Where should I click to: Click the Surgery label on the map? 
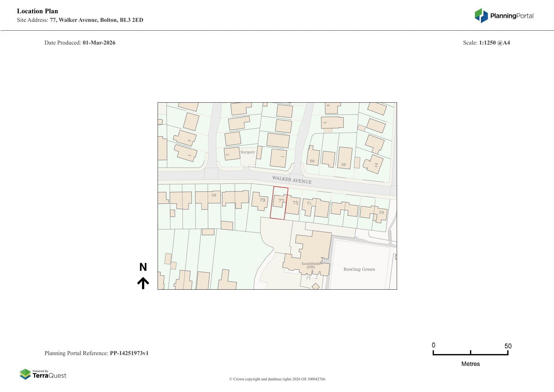click(248, 152)
